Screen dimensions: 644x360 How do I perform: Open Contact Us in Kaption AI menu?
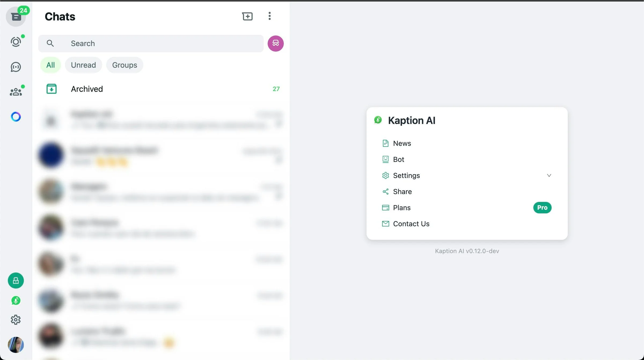(x=467, y=224)
